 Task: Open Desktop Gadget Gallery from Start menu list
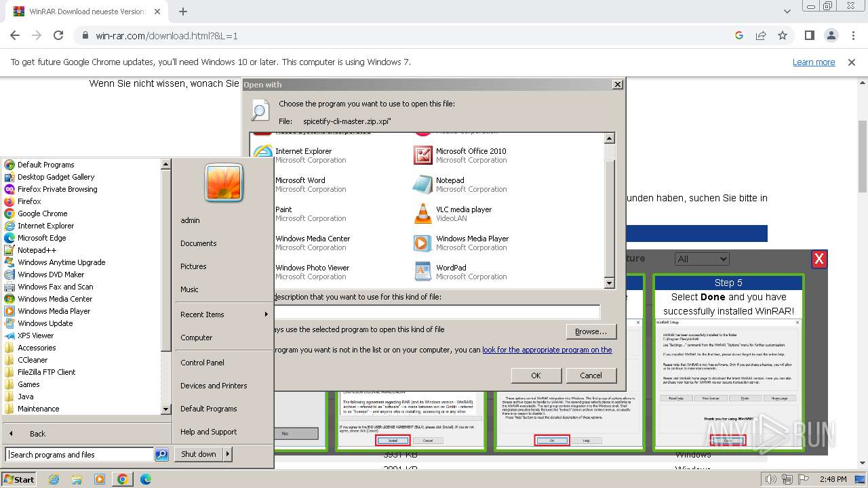(x=56, y=177)
